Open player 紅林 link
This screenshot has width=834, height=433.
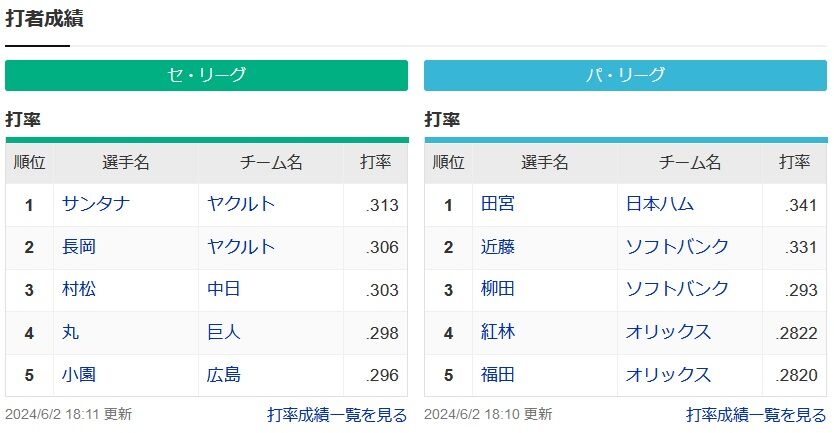[x=498, y=332]
